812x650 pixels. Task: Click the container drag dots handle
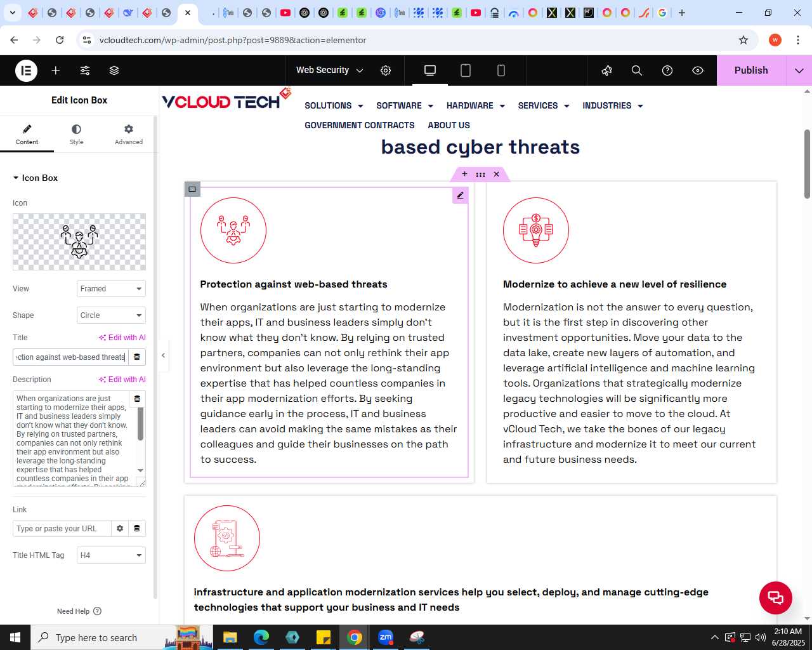(480, 174)
